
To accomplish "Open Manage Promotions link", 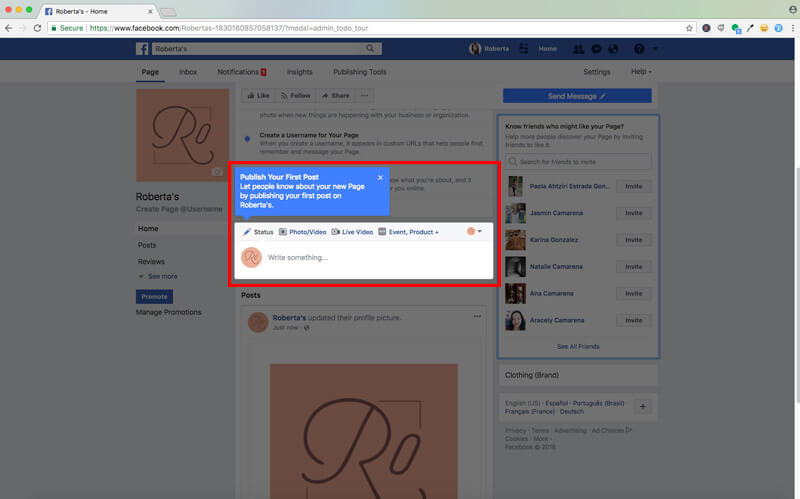I will [x=168, y=312].
